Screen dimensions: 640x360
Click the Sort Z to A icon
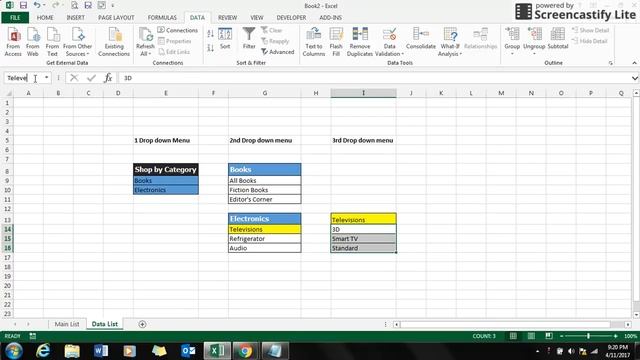(x=211, y=48)
